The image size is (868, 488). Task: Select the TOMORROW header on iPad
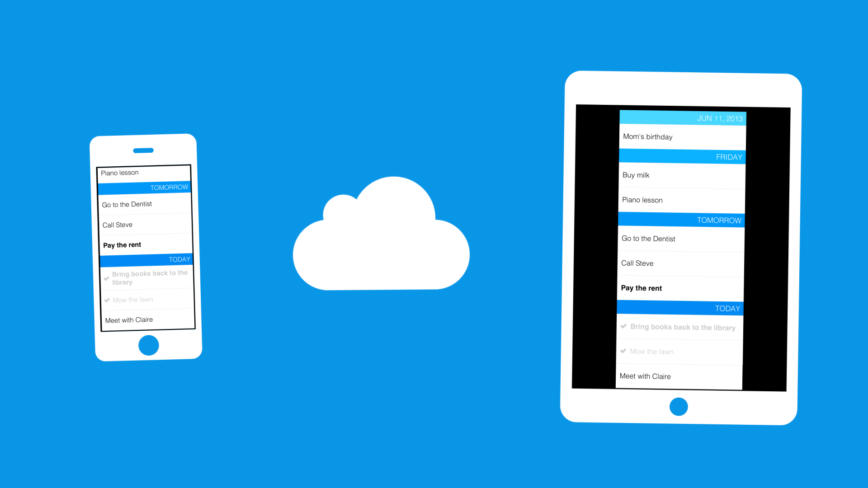[x=682, y=220]
